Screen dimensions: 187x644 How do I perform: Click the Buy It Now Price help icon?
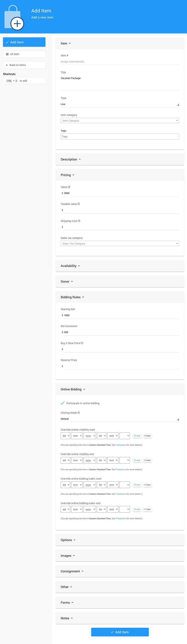click(x=82, y=343)
